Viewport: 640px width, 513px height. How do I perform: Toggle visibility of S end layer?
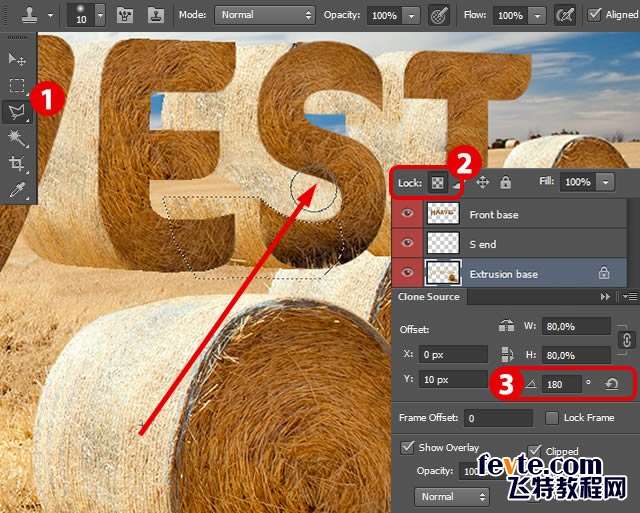tap(405, 243)
